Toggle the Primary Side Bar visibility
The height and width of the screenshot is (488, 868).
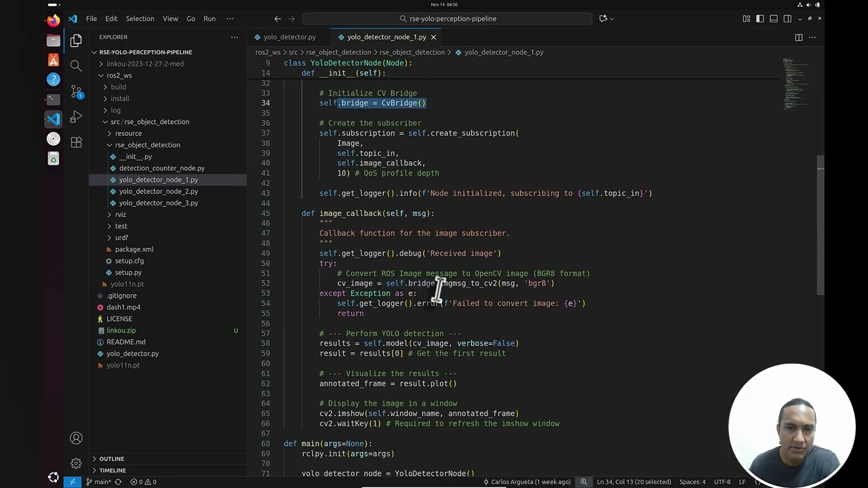760,18
